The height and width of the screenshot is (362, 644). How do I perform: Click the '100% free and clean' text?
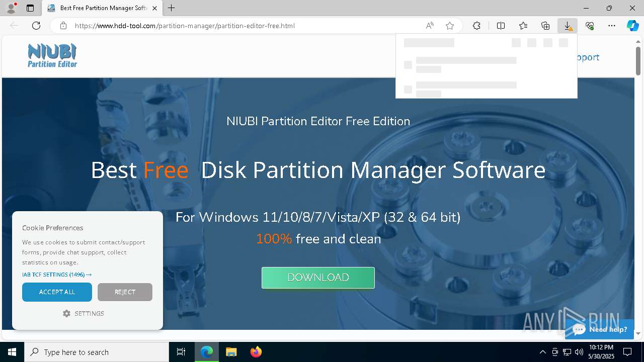[318, 239]
